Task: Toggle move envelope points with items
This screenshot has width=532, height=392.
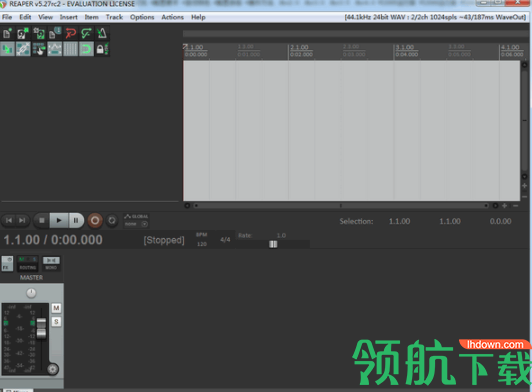Action: (55, 49)
